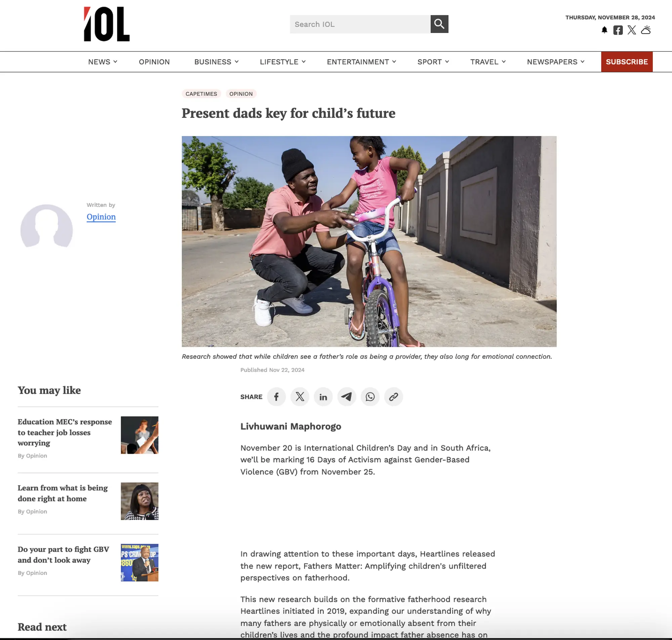Click the weather cloud icon
Viewport: 672px width, 640px height.
coord(646,30)
